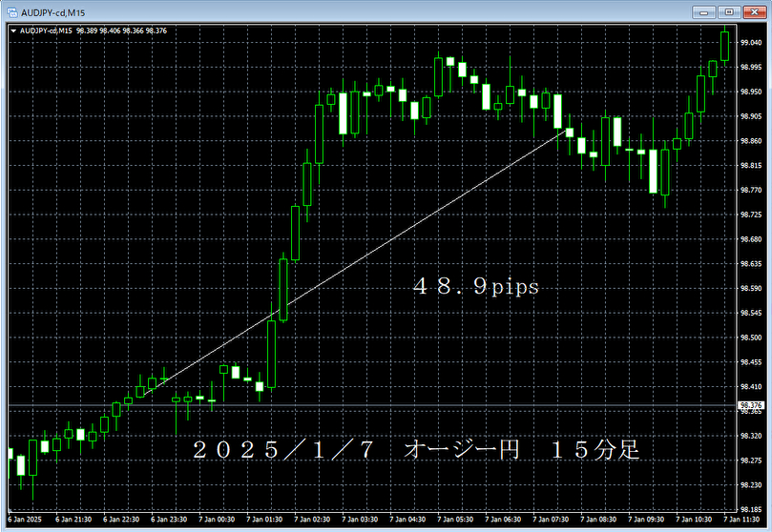
Task: Click the 98.320 price level on scale
Action: pyautogui.click(x=751, y=436)
